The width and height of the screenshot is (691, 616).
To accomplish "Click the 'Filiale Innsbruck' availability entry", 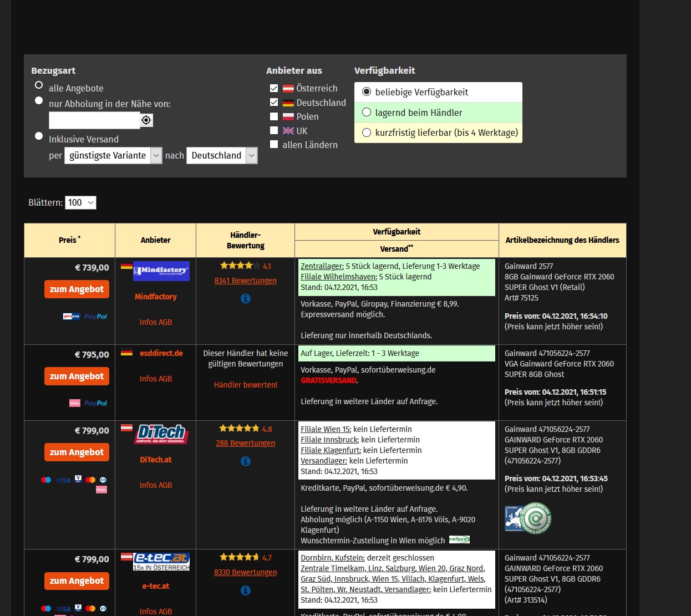I will (x=330, y=440).
